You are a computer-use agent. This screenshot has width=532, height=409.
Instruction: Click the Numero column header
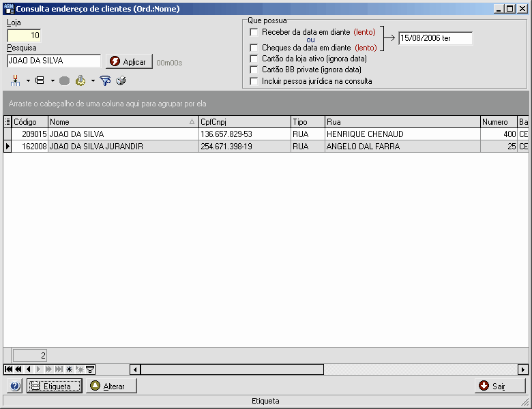499,122
